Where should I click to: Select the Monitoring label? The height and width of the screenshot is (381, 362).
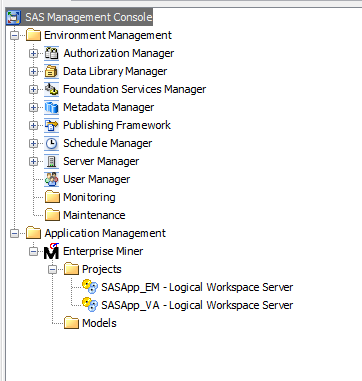click(x=89, y=197)
